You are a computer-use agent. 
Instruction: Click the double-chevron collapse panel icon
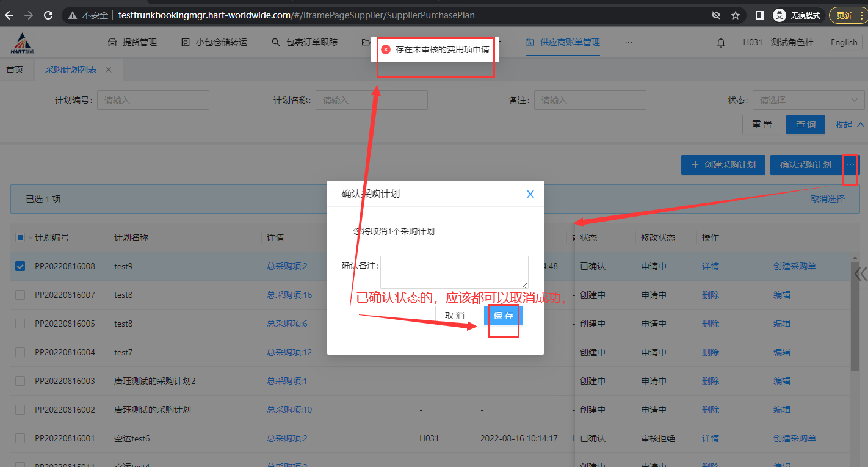click(x=860, y=272)
